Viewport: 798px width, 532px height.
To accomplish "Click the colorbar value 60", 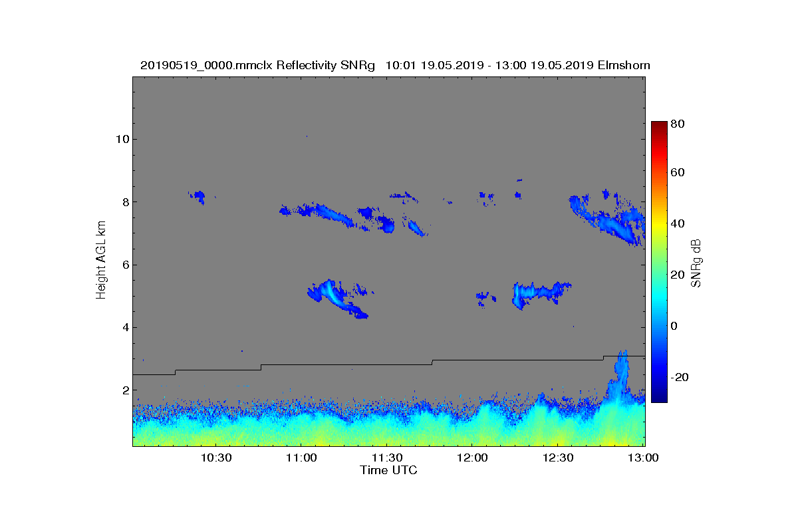I will point(678,173).
